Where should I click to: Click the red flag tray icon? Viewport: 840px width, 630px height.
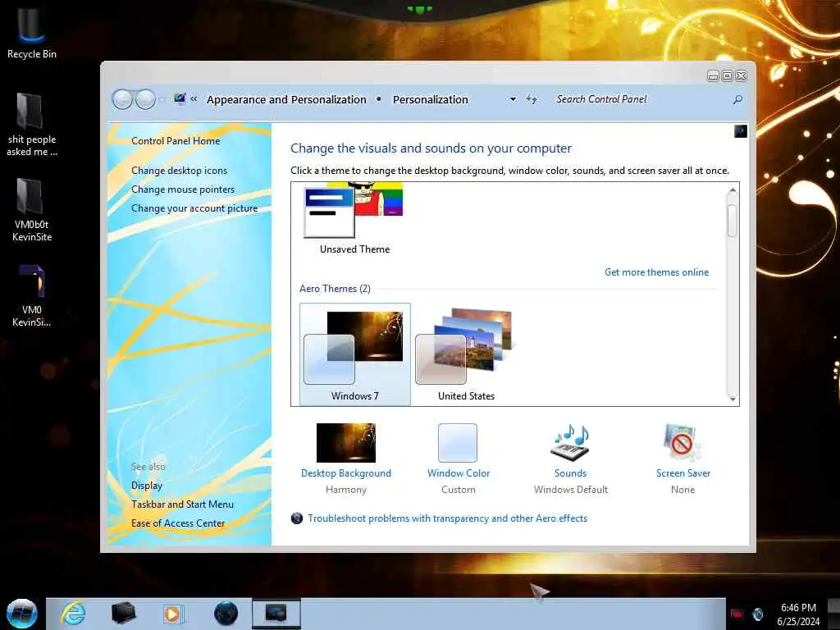click(x=737, y=614)
